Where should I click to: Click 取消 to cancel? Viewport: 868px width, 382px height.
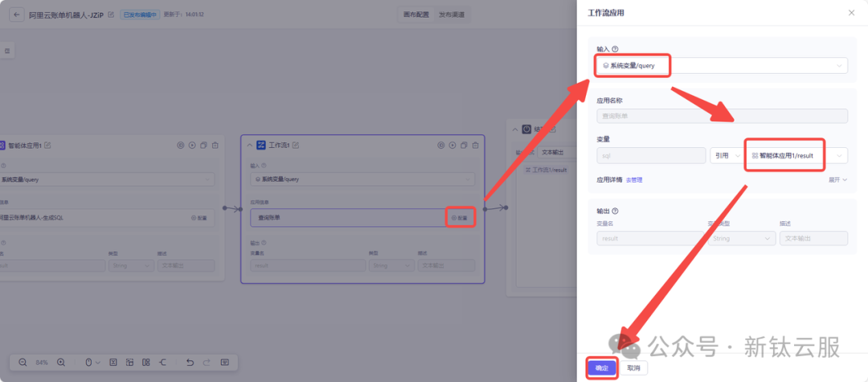pos(634,368)
